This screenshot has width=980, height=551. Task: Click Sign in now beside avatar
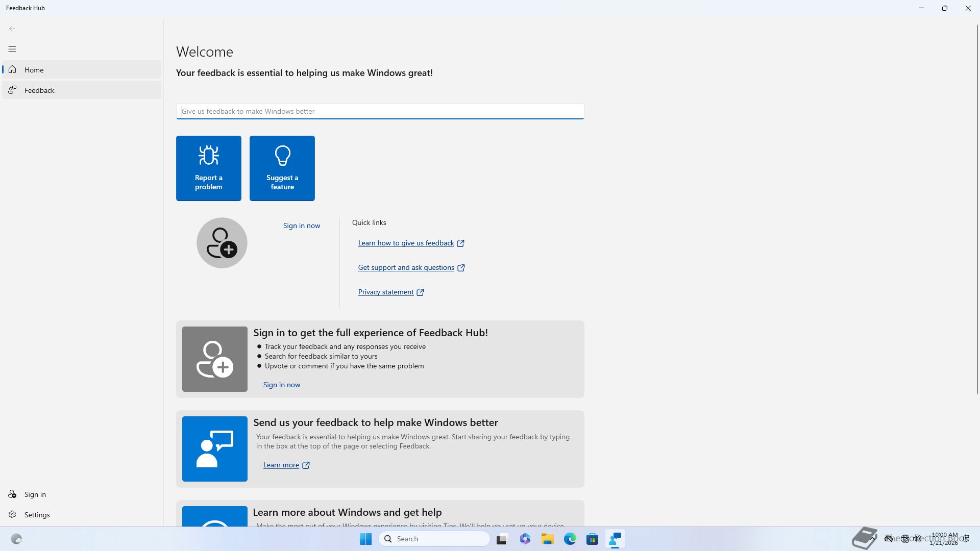pyautogui.click(x=301, y=226)
